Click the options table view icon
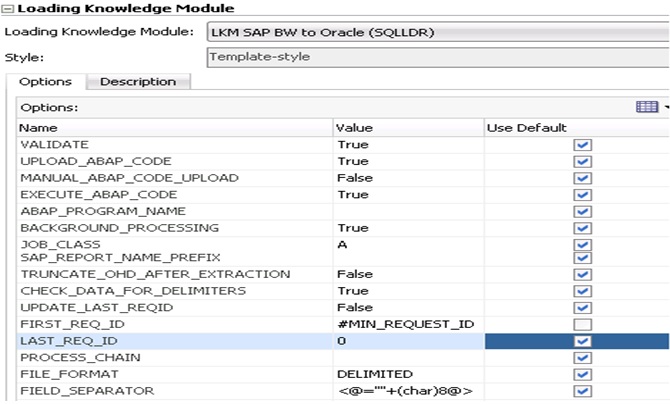Screen dimensions: 670x404 647,107
